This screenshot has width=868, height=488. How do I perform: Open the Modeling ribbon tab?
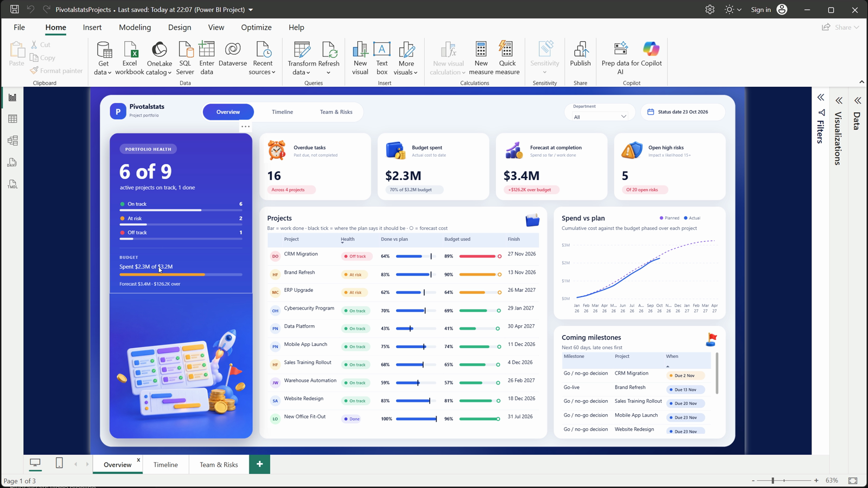pyautogui.click(x=135, y=27)
